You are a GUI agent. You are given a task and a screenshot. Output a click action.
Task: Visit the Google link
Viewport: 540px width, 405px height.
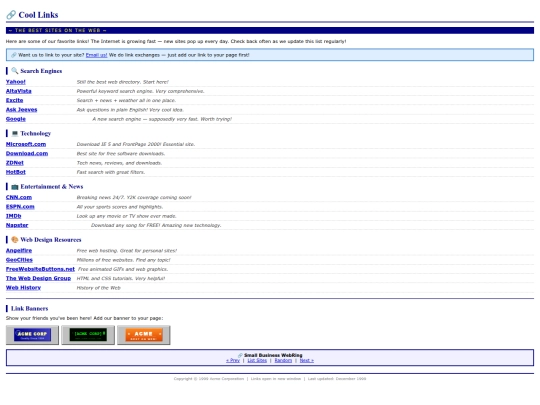point(16,119)
